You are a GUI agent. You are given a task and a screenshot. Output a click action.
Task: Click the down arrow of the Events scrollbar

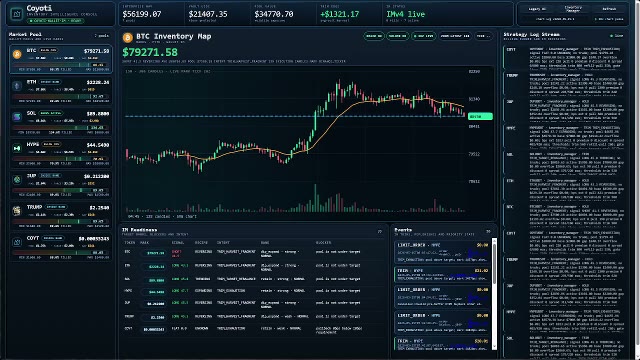pos(494,347)
